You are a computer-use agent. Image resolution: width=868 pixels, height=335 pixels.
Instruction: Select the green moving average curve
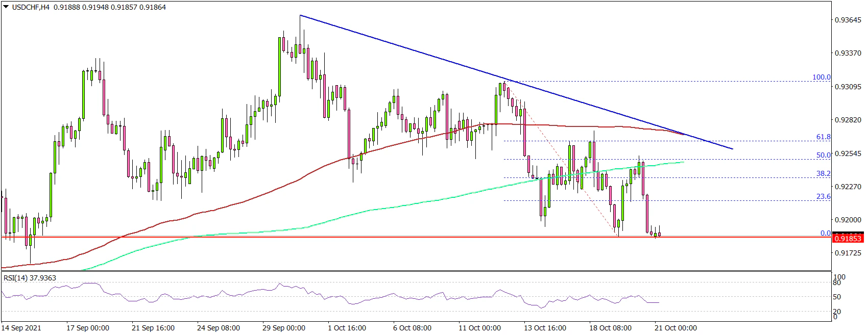coord(408,204)
